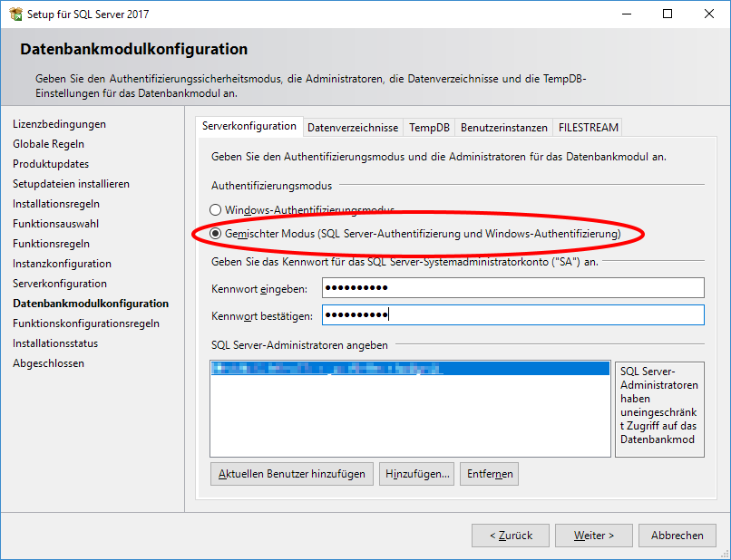Switch to the Serverkonfiguration tab

249,126
